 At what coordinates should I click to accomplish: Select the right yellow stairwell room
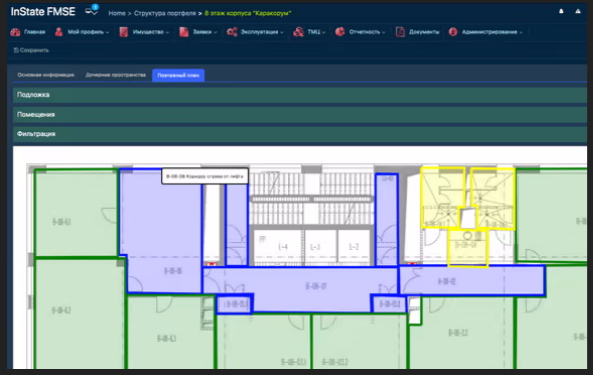(x=493, y=198)
